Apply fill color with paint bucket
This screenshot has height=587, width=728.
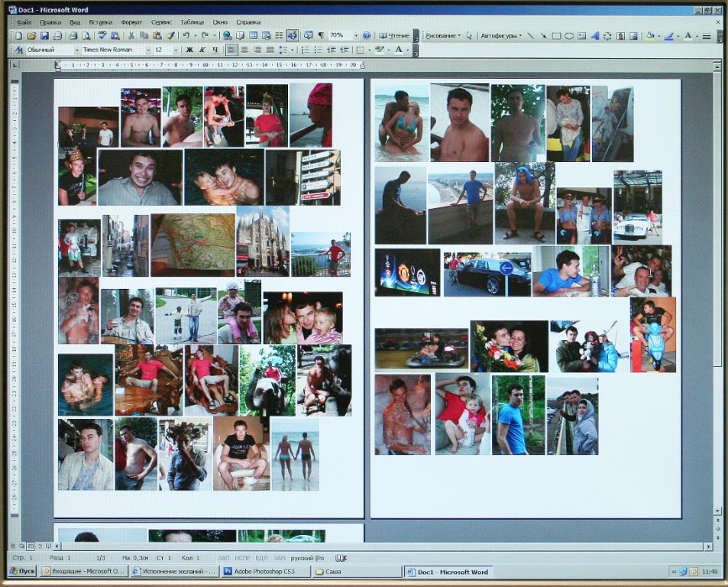click(651, 36)
